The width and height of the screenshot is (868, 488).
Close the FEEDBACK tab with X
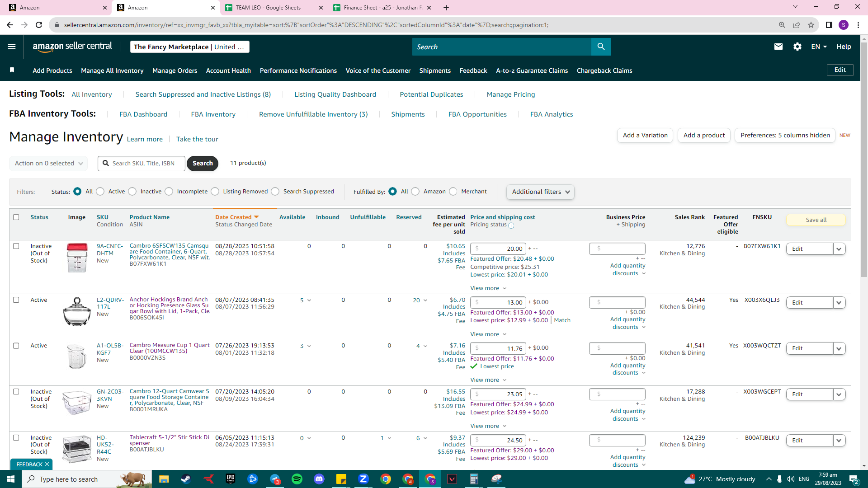[47, 464]
